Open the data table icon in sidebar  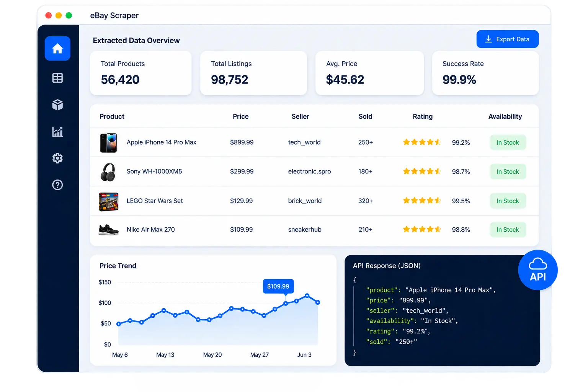(57, 78)
